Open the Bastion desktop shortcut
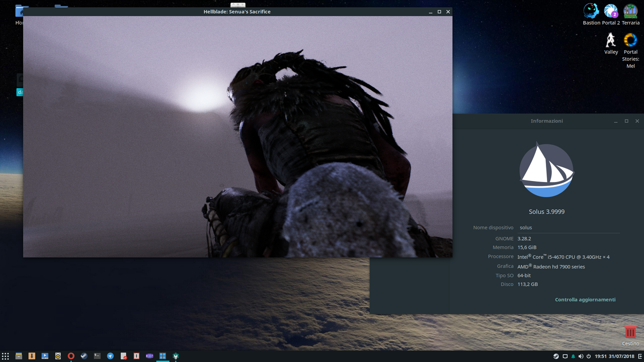Screen dimensions: 644x362 (x=591, y=14)
